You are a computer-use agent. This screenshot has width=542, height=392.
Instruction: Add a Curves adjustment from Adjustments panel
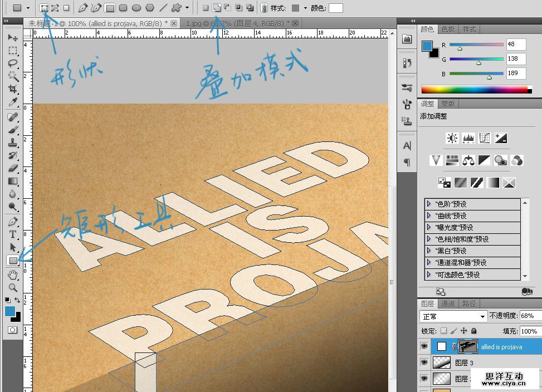click(485, 138)
